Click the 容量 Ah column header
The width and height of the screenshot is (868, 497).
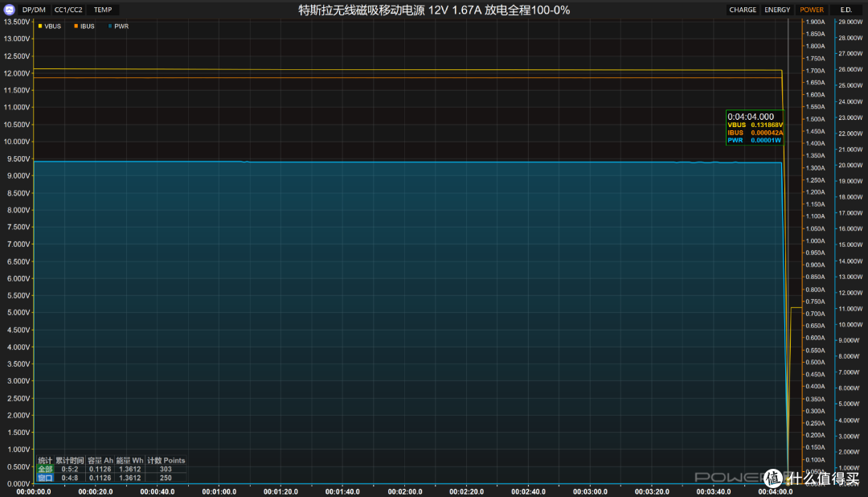coord(100,461)
